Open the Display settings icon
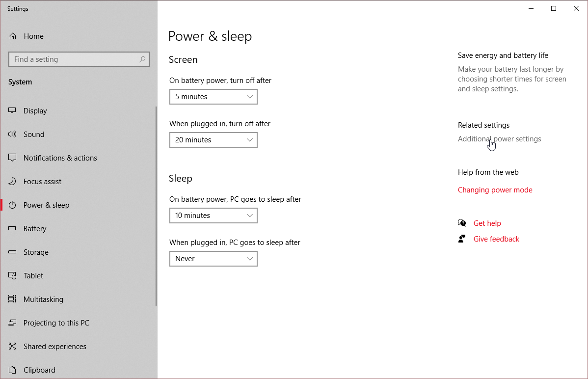Image resolution: width=588 pixels, height=379 pixels. pyautogui.click(x=12, y=110)
